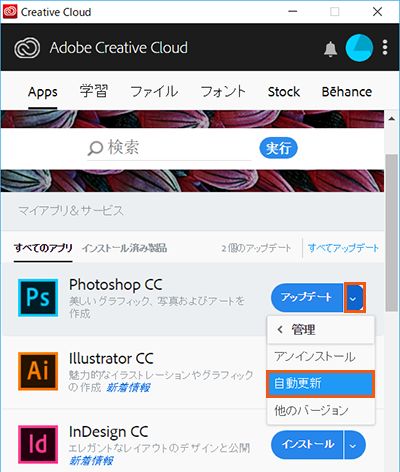Click the InDesign インストール button
The width and height of the screenshot is (400, 472).
[307, 445]
